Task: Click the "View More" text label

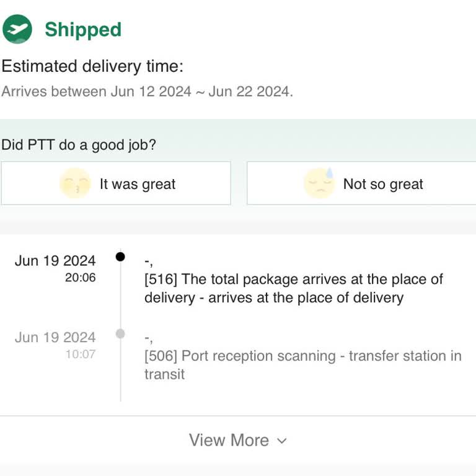Action: pos(229,440)
